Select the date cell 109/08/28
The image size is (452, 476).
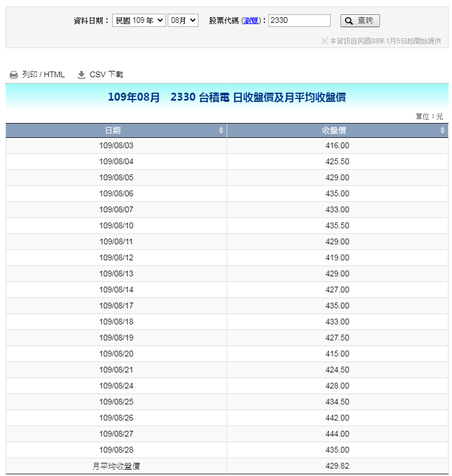point(116,450)
